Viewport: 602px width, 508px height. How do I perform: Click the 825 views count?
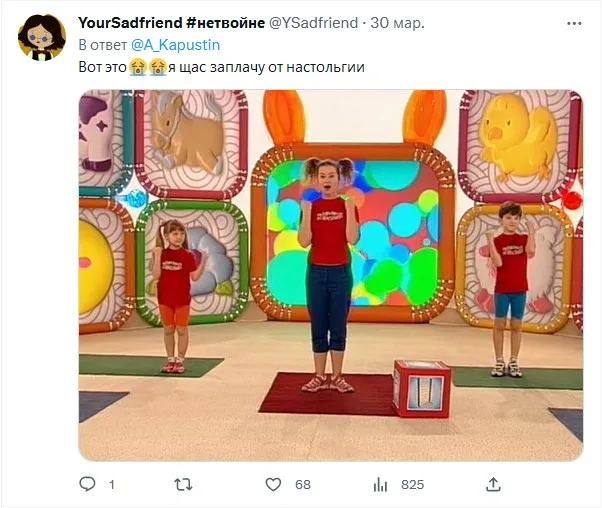(412, 485)
